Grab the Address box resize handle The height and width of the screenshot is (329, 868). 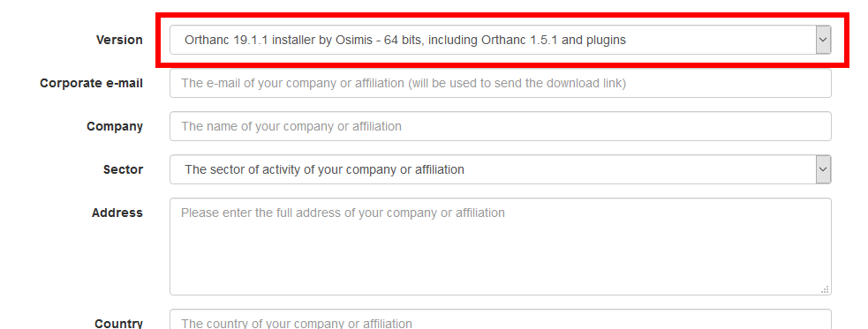[x=825, y=289]
